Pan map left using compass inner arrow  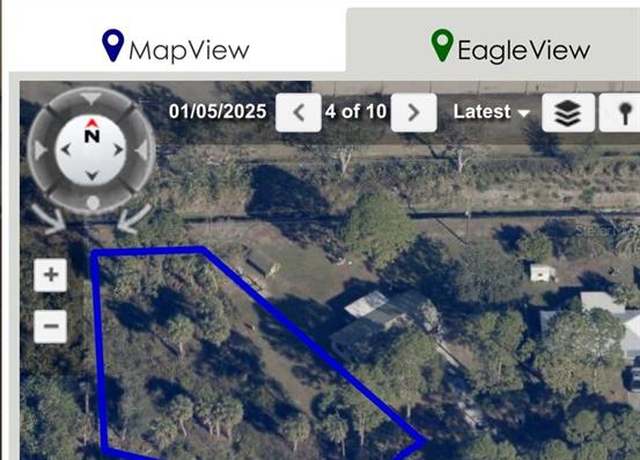66,150
